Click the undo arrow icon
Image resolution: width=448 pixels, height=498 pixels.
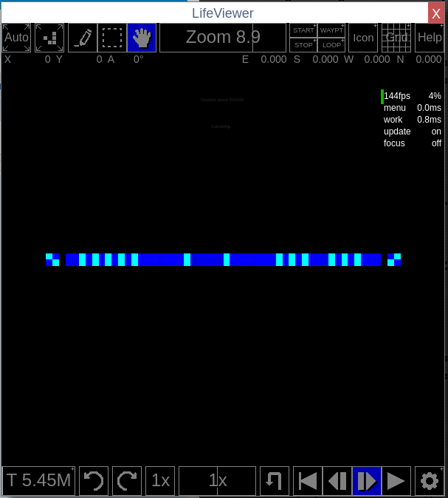point(94,481)
